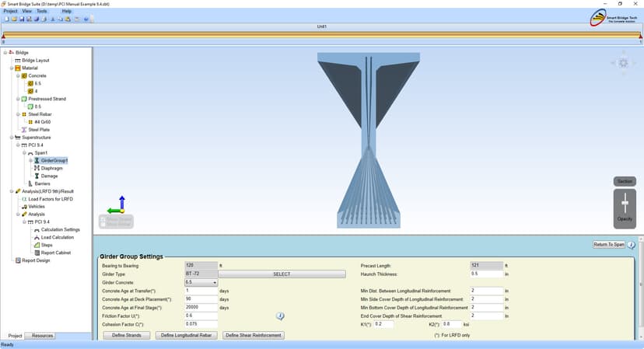
Task: Expand the GirderGroup1 node
Action: [31, 161]
